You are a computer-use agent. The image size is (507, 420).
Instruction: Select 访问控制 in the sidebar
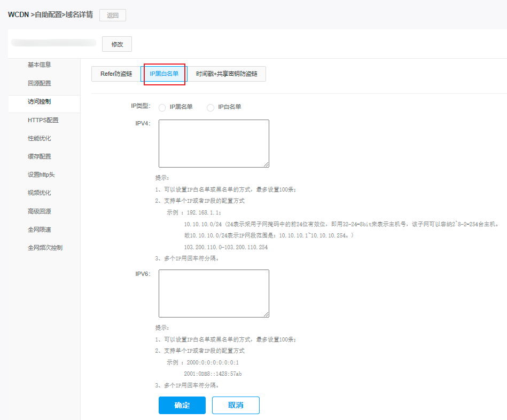pos(40,101)
